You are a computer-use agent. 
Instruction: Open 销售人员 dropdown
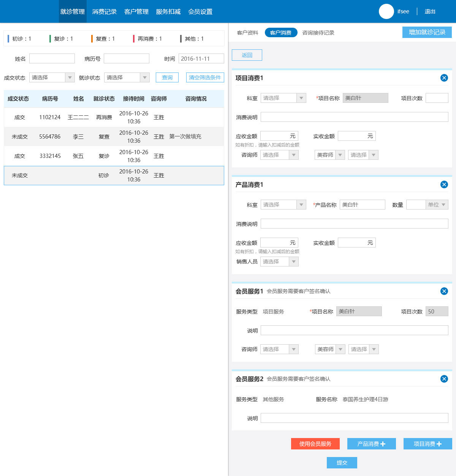[x=279, y=262]
